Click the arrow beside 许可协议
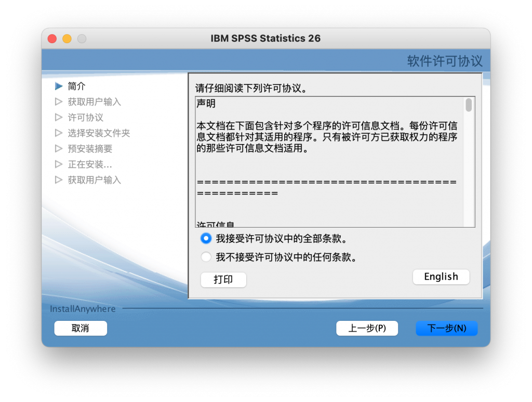Screen dimensions: 532x402 coord(59,118)
